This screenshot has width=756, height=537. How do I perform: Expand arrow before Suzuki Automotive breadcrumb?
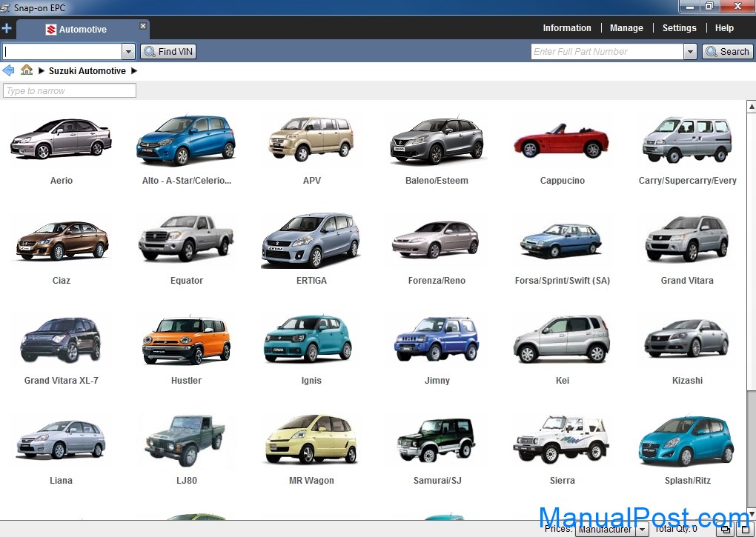[x=41, y=71]
